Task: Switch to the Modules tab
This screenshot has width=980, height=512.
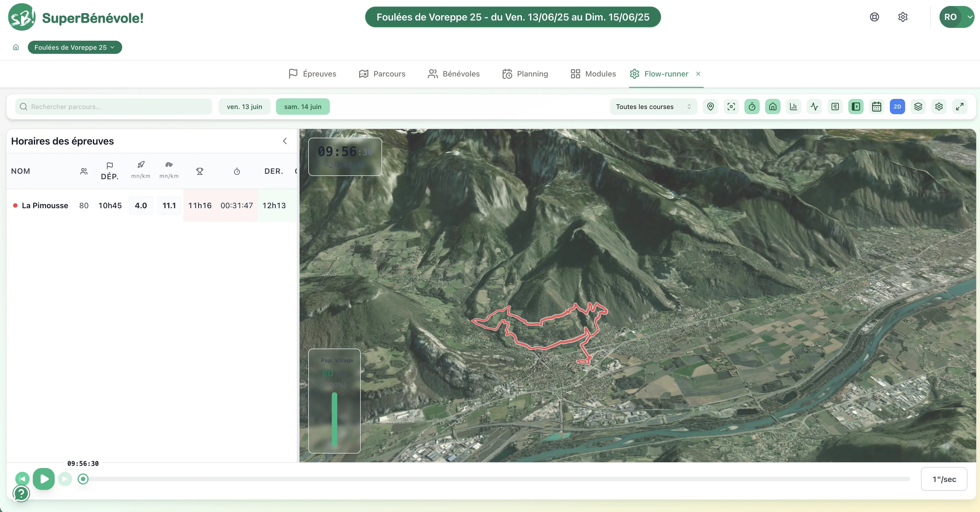Action: click(593, 74)
